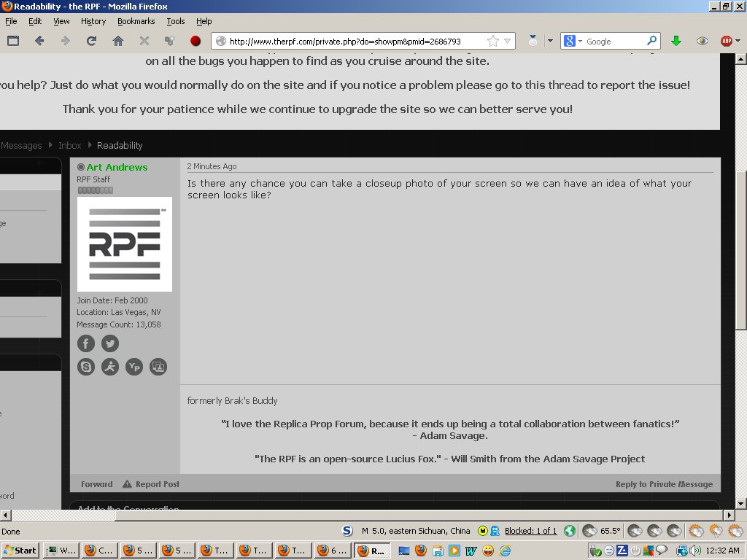Click Reply to Private Message

[664, 484]
